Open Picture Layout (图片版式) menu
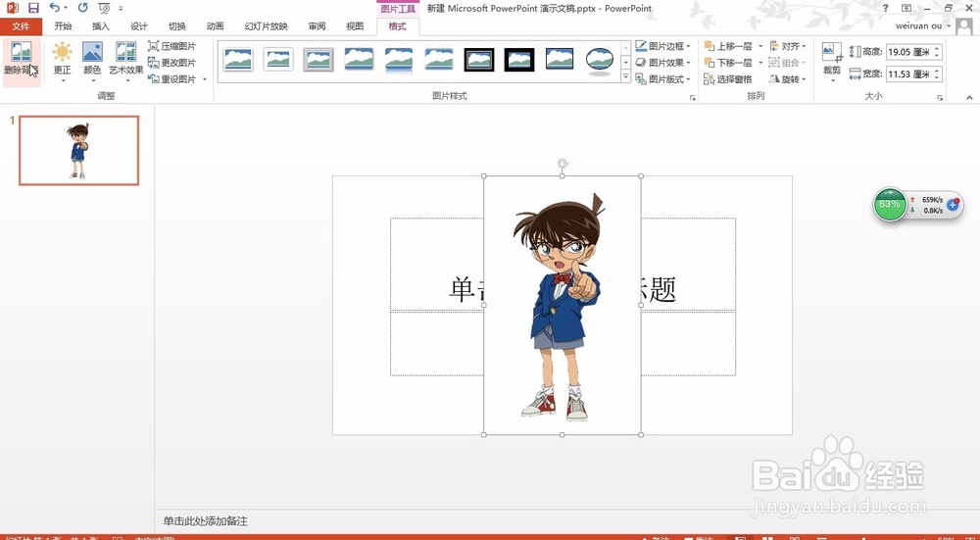Screen dimensions: 980x540 663,79
